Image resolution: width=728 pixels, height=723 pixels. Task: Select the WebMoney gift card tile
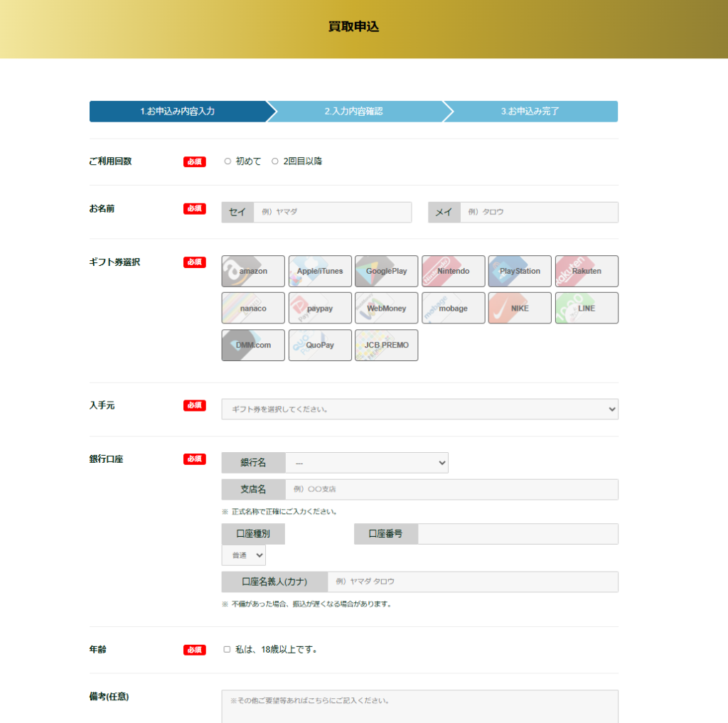386,308
